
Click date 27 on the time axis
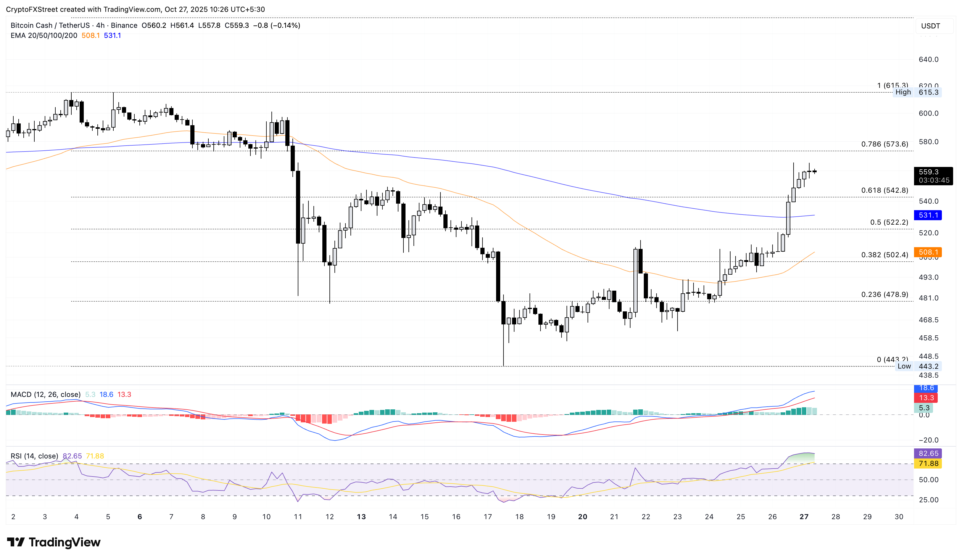click(x=804, y=517)
